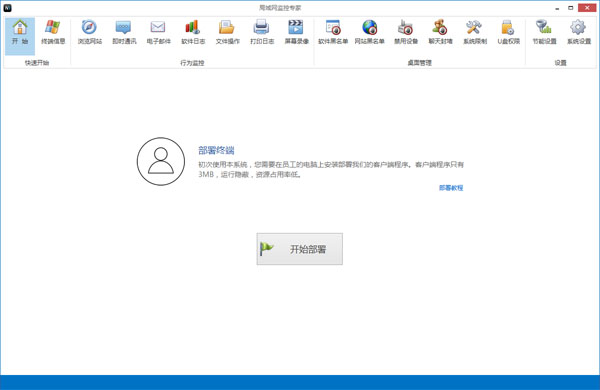This screenshot has width=600, height=390.
Task: Open 系统设置 system settings gear
Action: click(x=579, y=32)
